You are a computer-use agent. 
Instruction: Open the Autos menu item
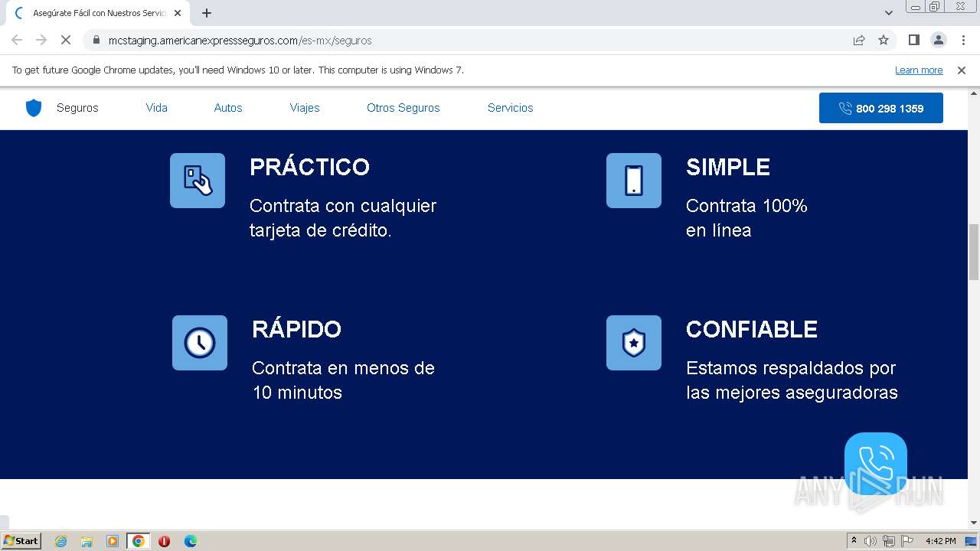[228, 108]
